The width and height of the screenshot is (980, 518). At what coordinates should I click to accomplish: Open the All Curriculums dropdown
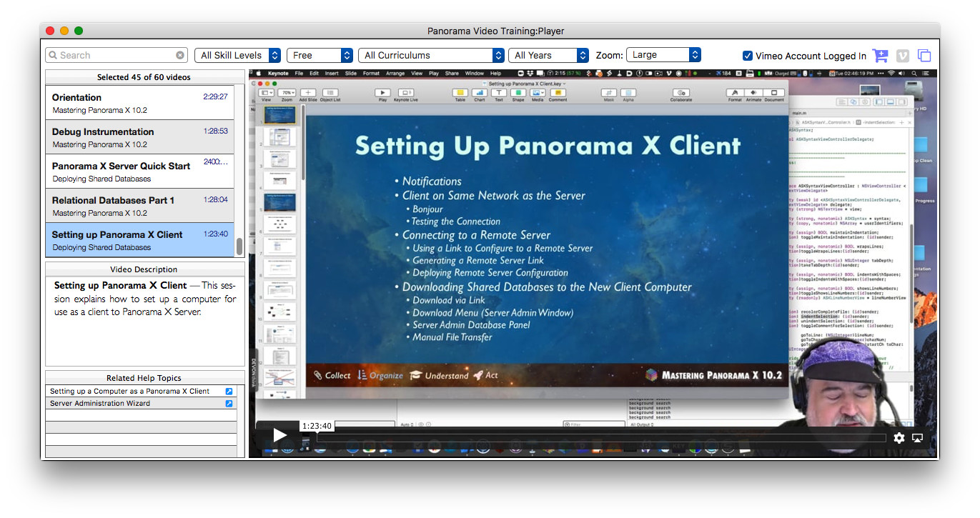431,55
